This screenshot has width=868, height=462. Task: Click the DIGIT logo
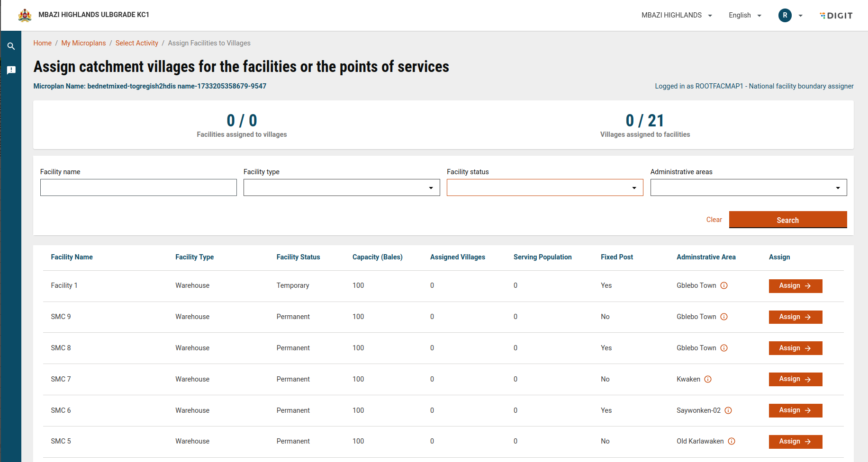tap(836, 16)
